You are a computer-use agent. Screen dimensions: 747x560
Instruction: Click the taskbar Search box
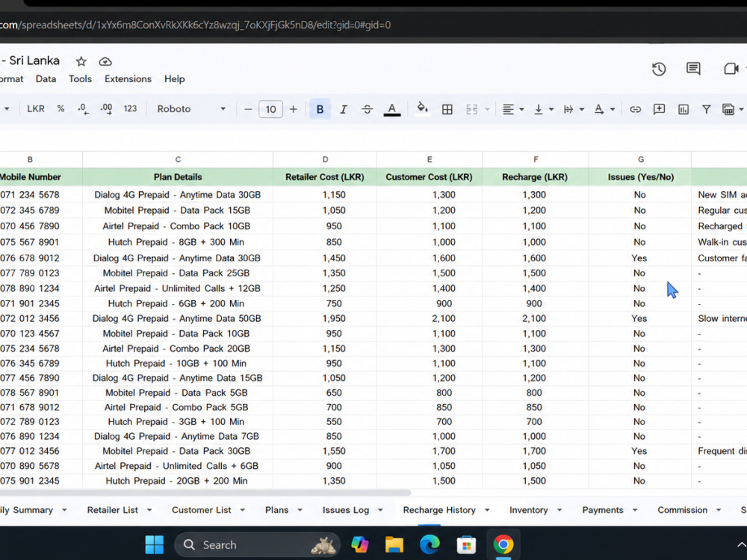click(x=257, y=545)
